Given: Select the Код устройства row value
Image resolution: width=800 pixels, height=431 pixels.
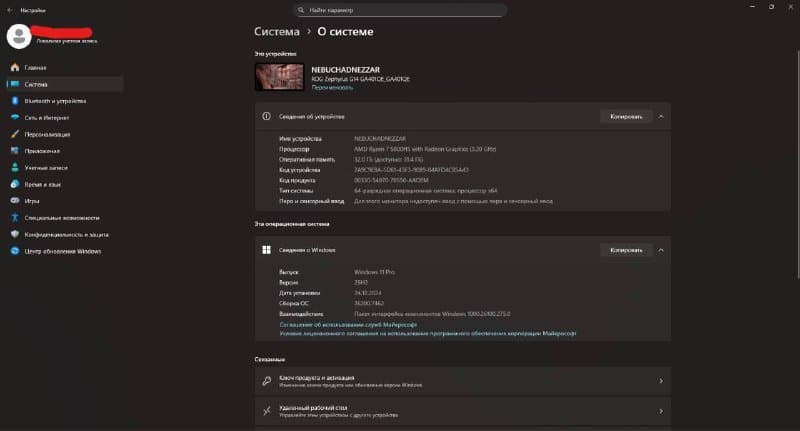Looking at the screenshot, I should [411, 170].
